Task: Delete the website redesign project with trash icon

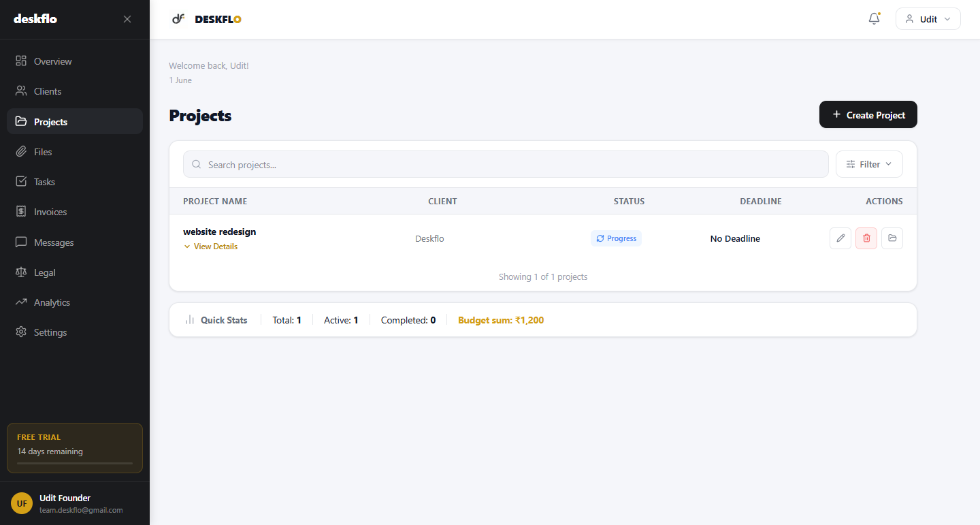Action: tap(866, 238)
